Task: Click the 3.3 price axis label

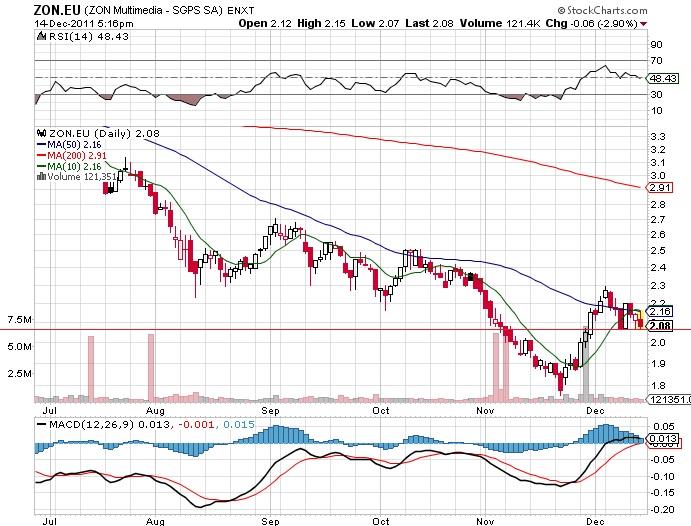Action: [x=658, y=137]
